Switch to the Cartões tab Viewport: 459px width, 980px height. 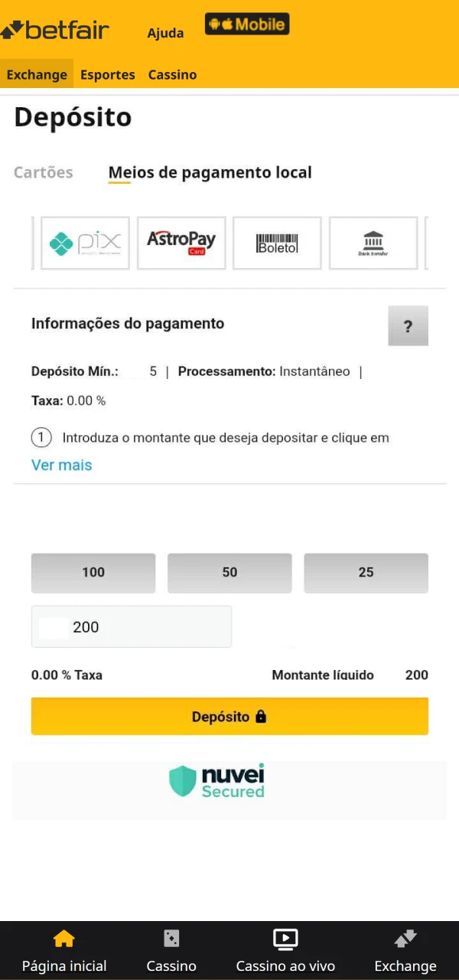(43, 172)
